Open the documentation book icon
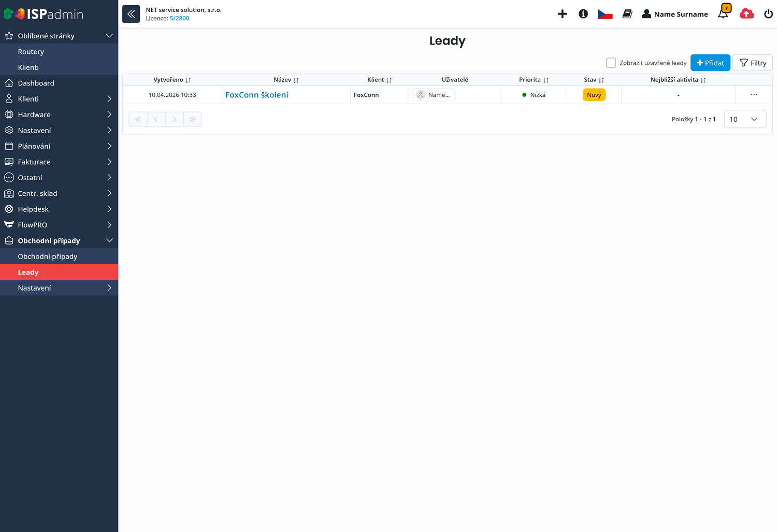The height and width of the screenshot is (532, 777). [x=627, y=14]
